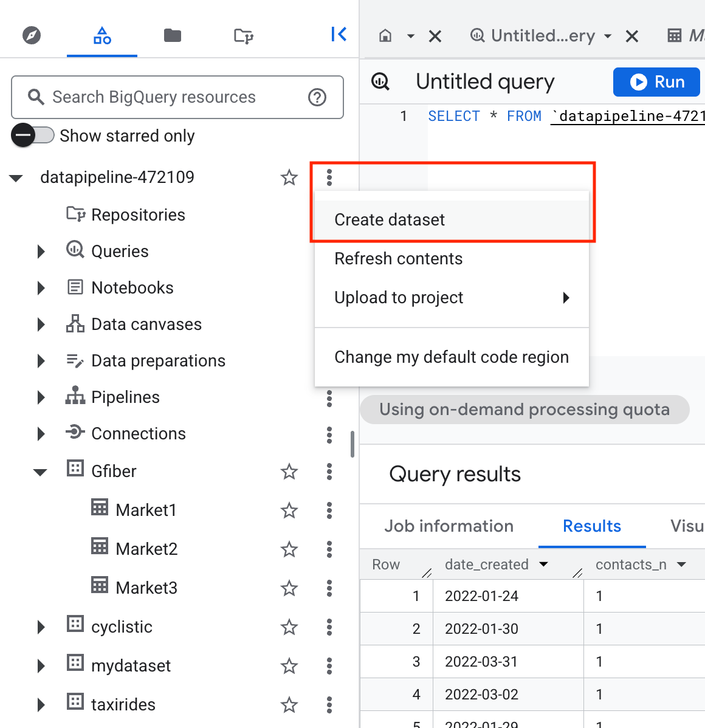The width and height of the screenshot is (705, 728).
Task: Click the query icon beside Untitled query
Action: (x=380, y=81)
